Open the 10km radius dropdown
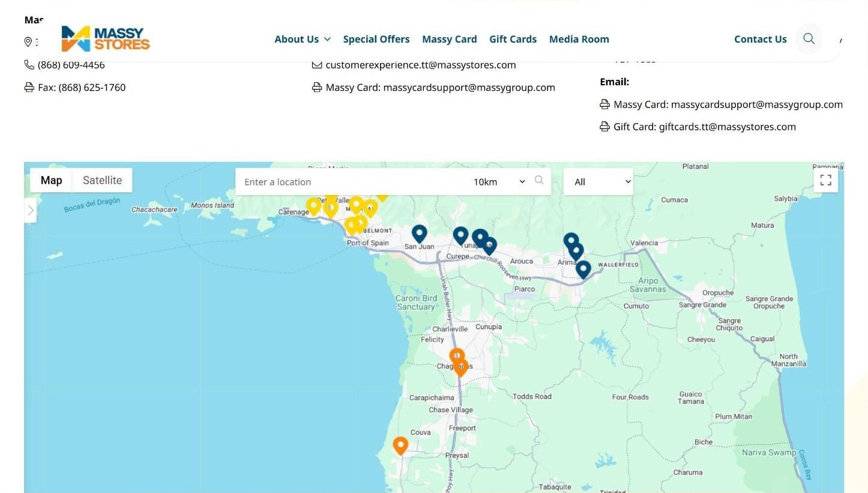Image resolution: width=868 pixels, height=493 pixels. coord(499,181)
